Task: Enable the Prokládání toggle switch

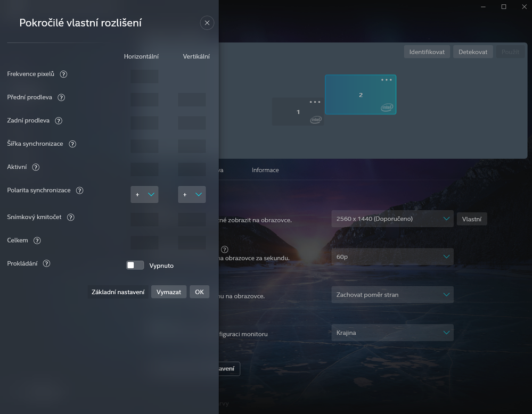Action: click(135, 265)
